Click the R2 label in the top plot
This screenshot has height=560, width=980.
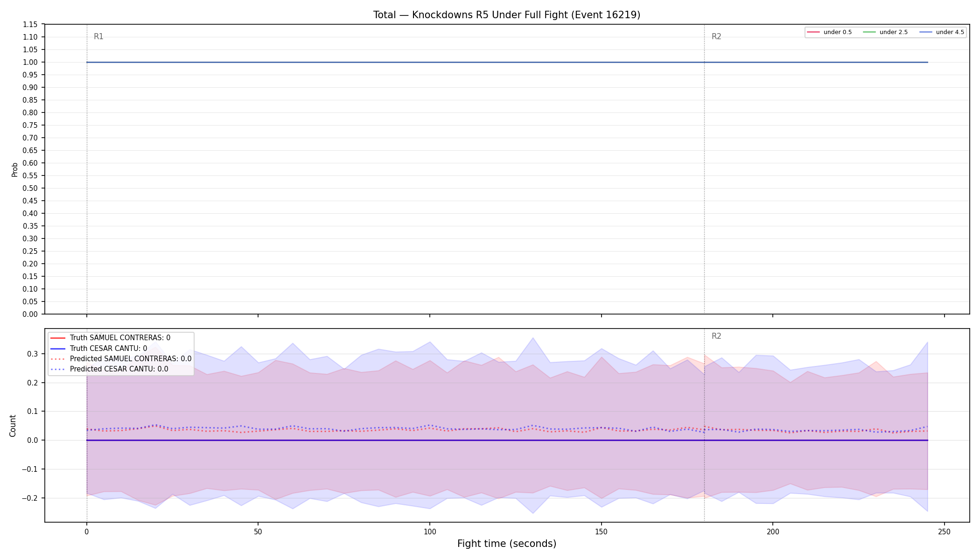coord(716,36)
